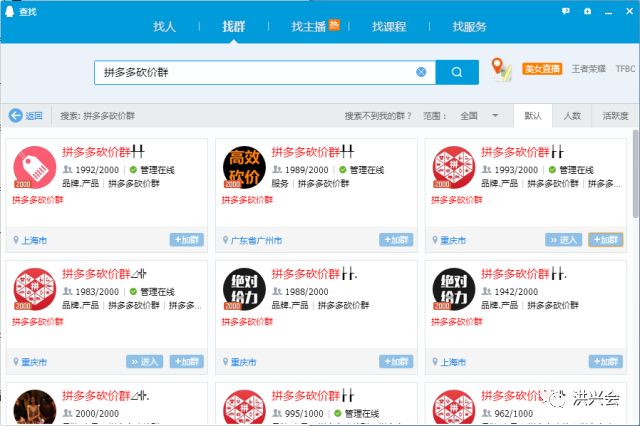The image size is (640, 426).
Task: Click +加群 on the 1983/2000 group card
Action: (x=187, y=362)
